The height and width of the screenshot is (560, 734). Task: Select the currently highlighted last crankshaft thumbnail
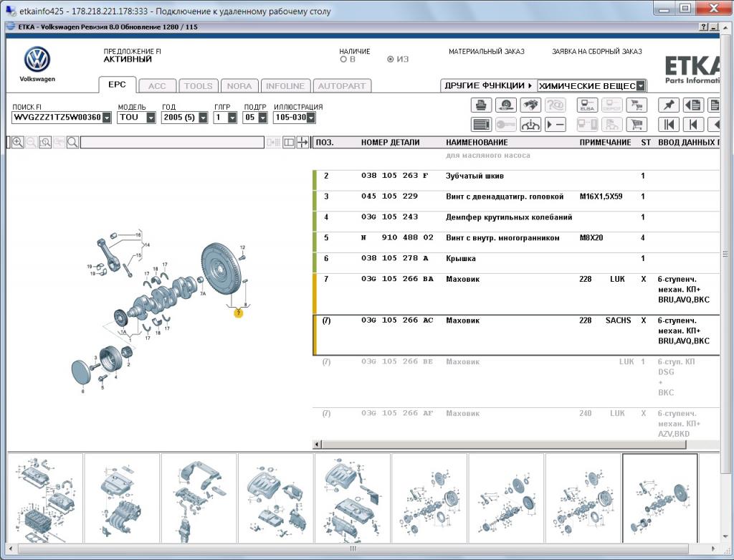click(660, 498)
